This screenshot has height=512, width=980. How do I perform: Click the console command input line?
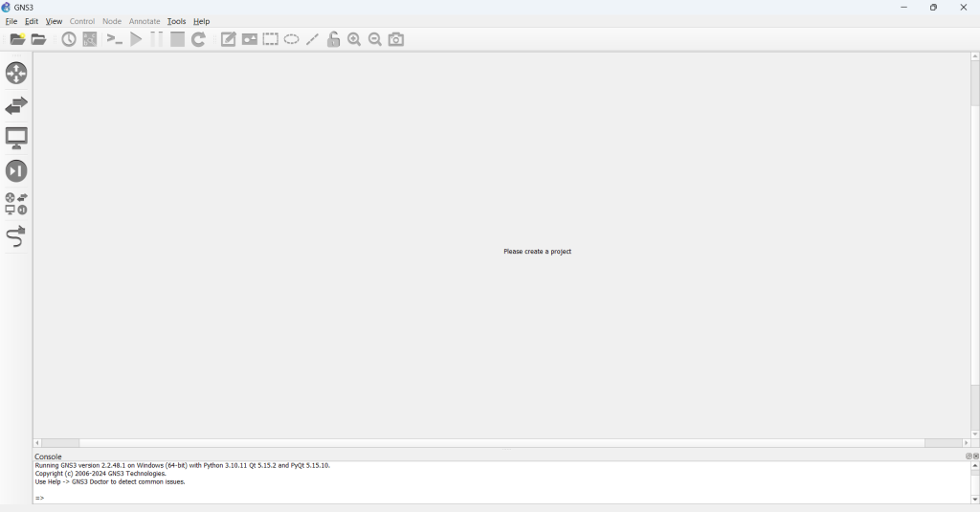[479, 498]
